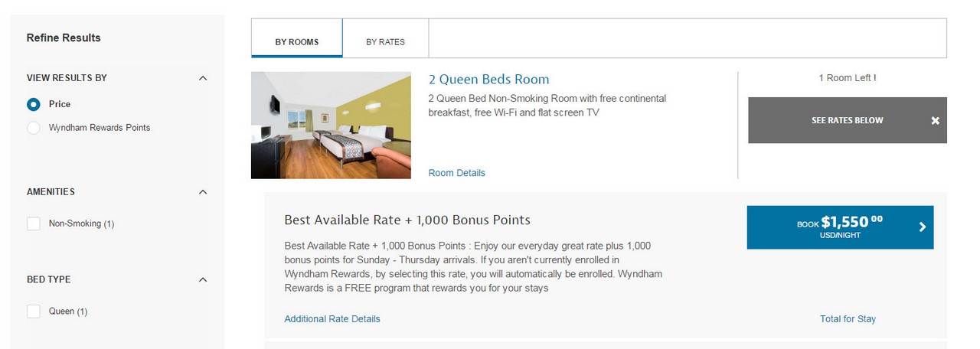Select the By Rooms tab
Viewport: 980px width, 349px height.
tap(297, 42)
